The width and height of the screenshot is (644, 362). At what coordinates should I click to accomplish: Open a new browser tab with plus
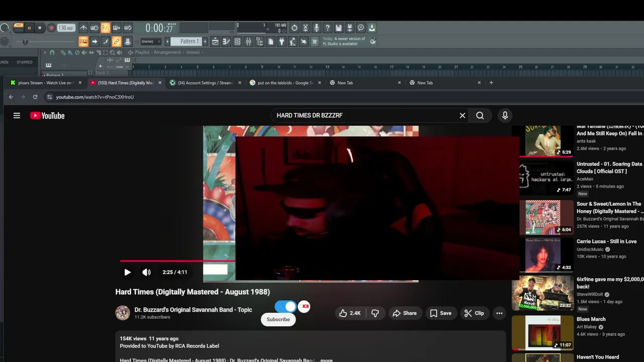[491, 82]
